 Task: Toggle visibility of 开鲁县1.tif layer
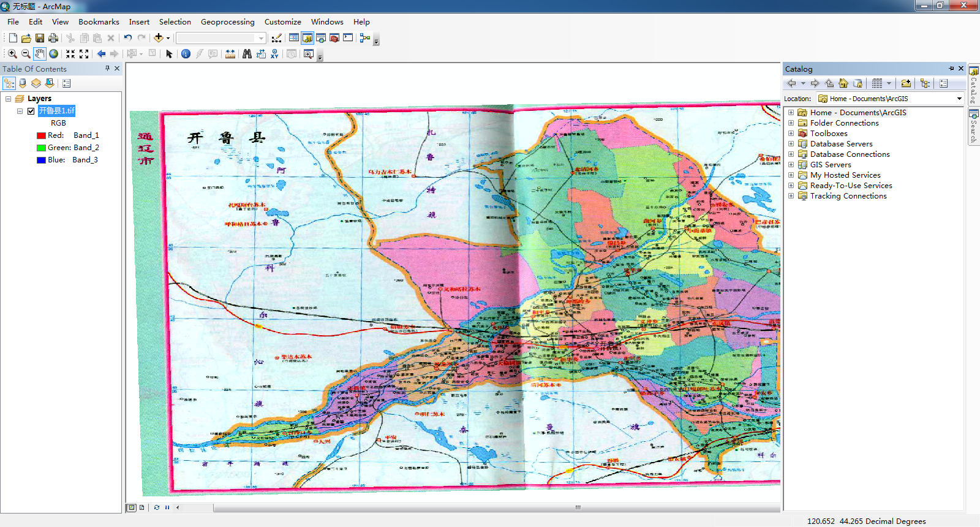31,111
